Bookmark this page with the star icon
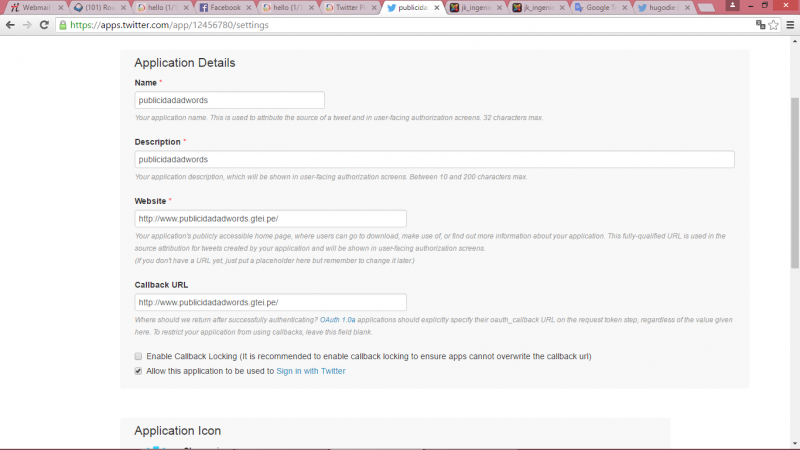 [773, 24]
